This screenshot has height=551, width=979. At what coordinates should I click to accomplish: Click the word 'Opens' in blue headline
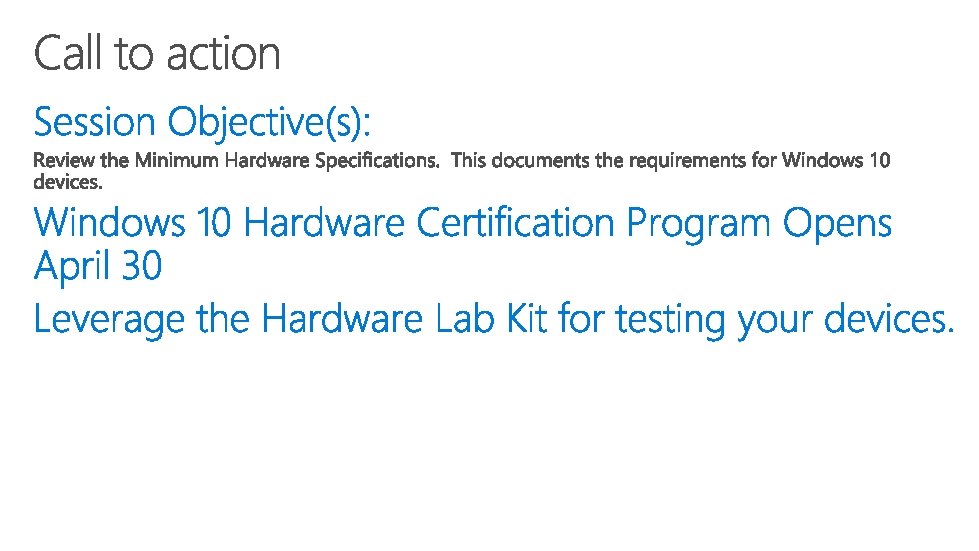837,225
